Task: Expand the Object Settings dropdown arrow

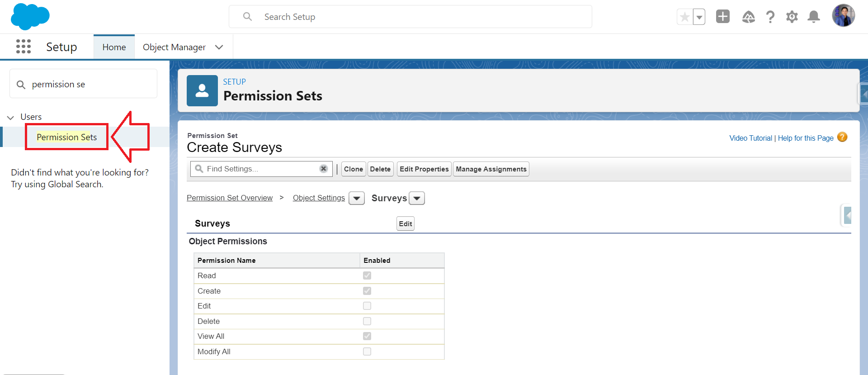Action: point(357,198)
